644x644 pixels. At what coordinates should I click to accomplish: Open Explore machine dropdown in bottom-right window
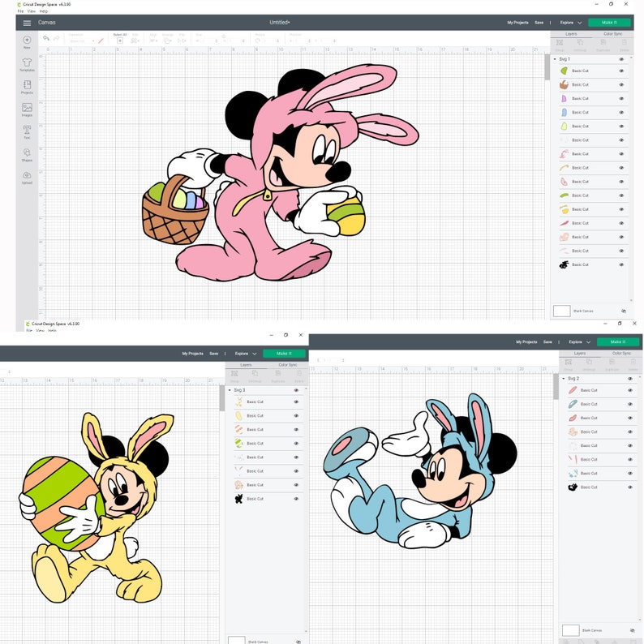click(579, 342)
